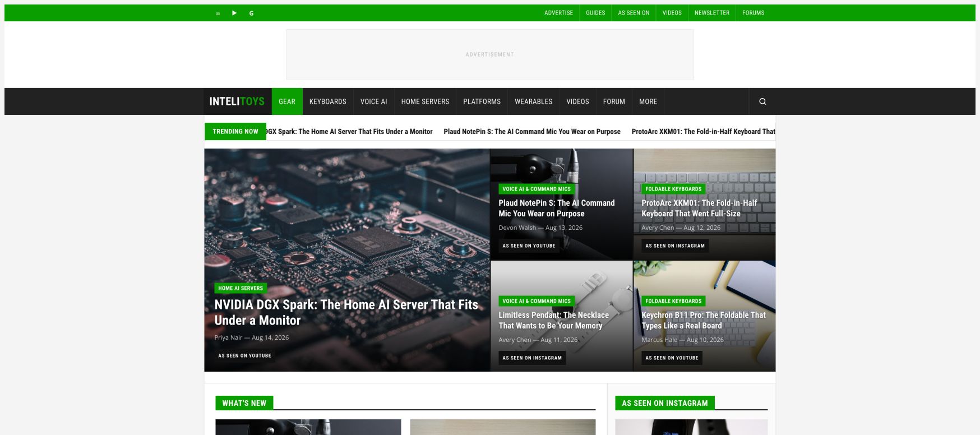Click the What's New section heading
Screen dimensions: 980x435
click(x=244, y=403)
